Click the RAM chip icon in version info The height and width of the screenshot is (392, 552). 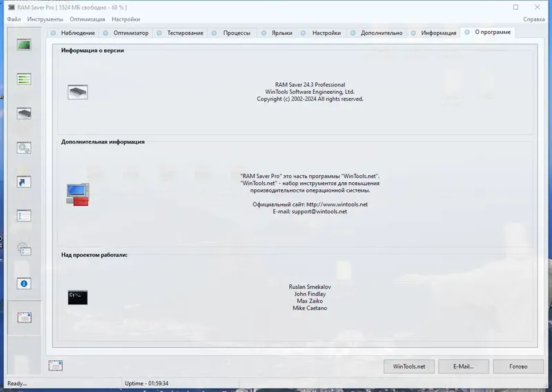(77, 92)
